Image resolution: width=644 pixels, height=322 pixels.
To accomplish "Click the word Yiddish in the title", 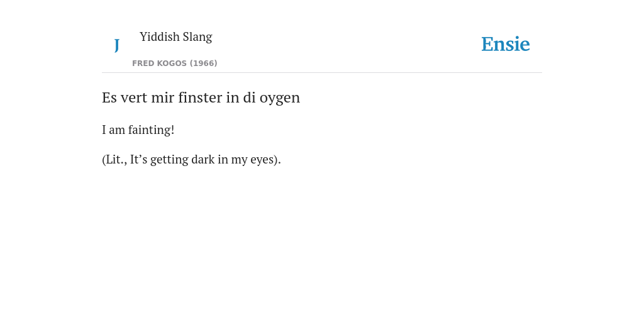I will [x=159, y=36].
